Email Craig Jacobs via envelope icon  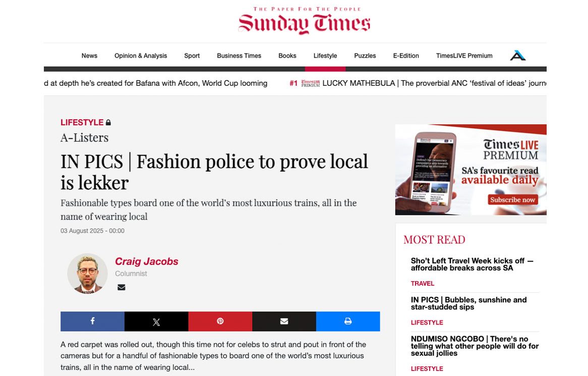[x=121, y=287]
